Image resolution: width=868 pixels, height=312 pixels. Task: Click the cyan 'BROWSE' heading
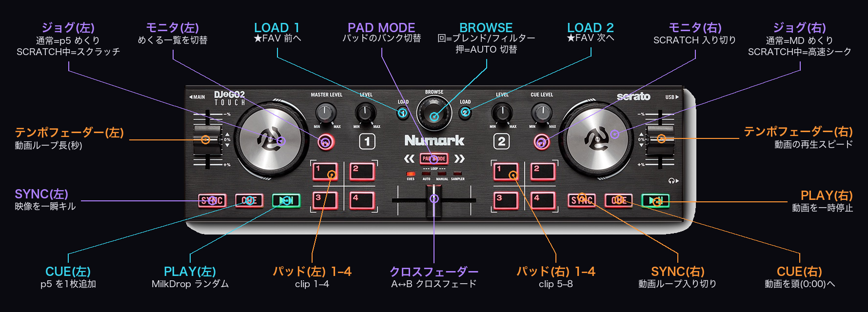click(x=486, y=28)
